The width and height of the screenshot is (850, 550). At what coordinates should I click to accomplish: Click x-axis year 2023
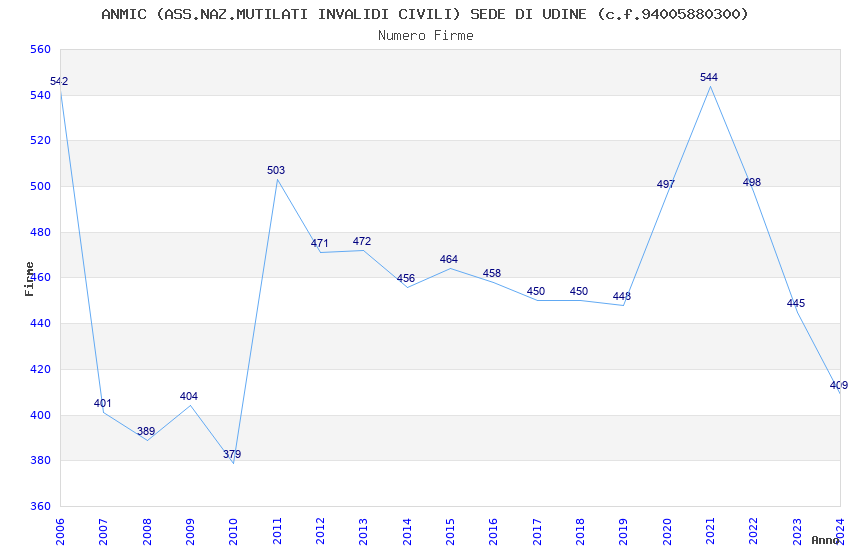click(797, 531)
